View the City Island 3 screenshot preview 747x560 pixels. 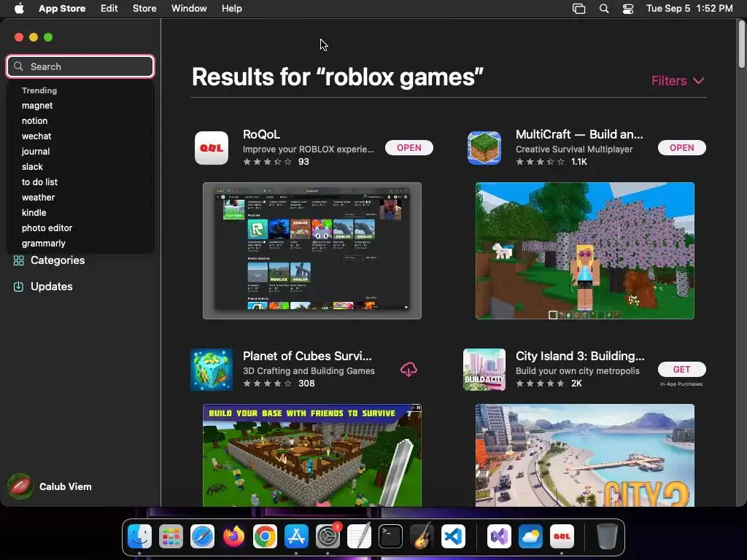point(585,455)
